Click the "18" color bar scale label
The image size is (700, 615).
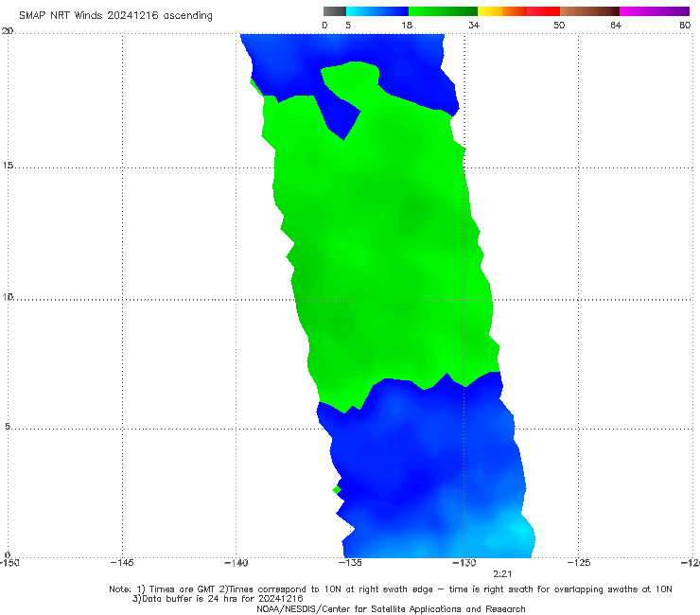coord(407,26)
